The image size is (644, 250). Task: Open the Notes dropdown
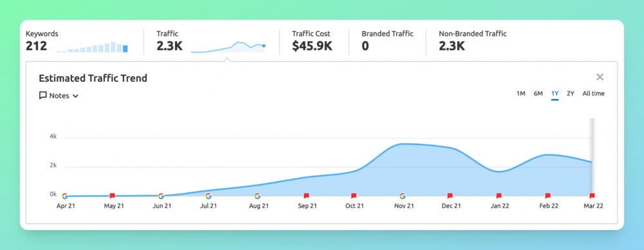pos(59,96)
